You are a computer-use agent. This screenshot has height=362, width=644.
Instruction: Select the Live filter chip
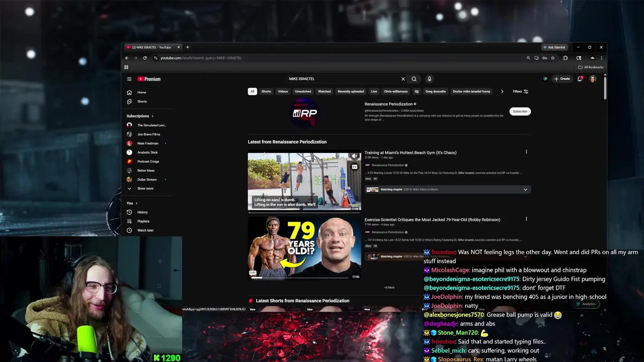tap(374, 92)
